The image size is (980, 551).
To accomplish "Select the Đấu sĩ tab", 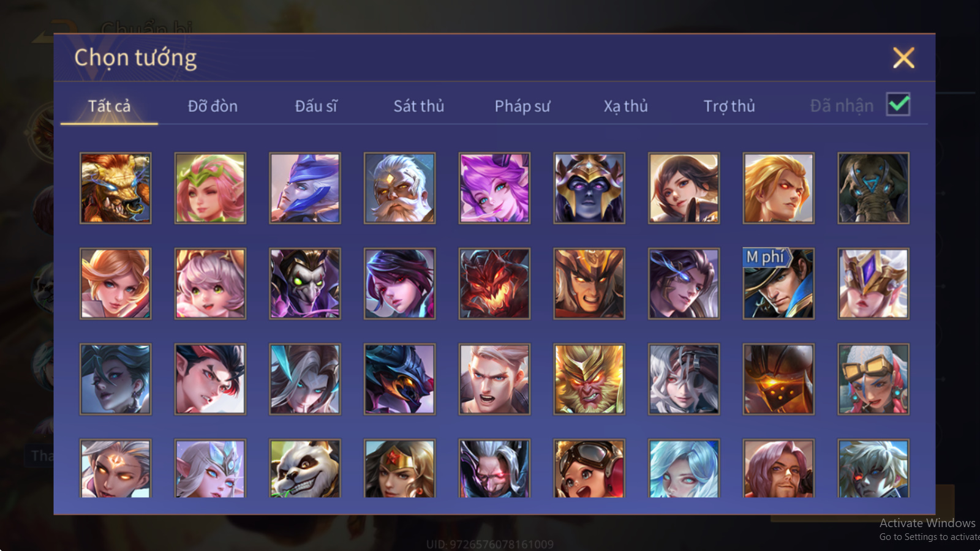I will coord(315,106).
